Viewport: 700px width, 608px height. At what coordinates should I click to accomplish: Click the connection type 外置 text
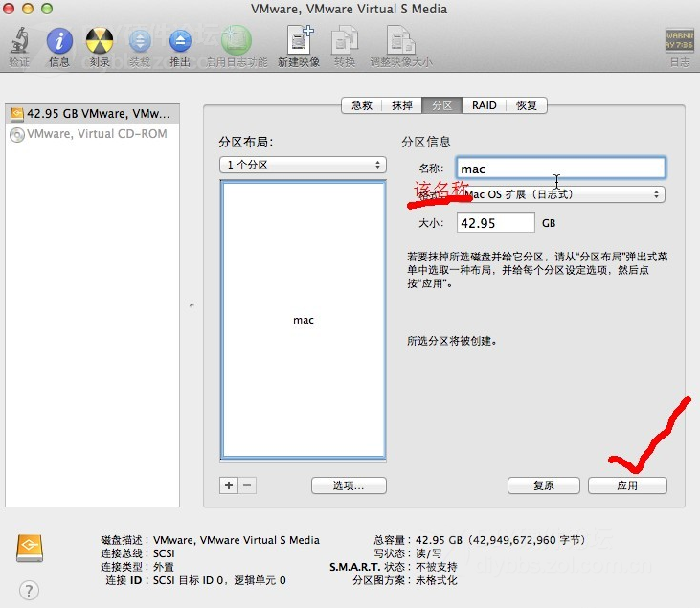pos(164,567)
